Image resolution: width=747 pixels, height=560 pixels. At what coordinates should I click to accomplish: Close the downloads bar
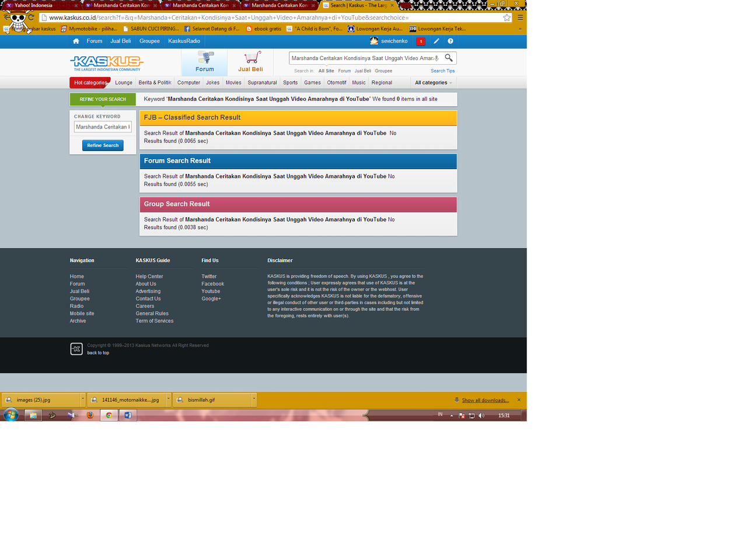point(519,400)
